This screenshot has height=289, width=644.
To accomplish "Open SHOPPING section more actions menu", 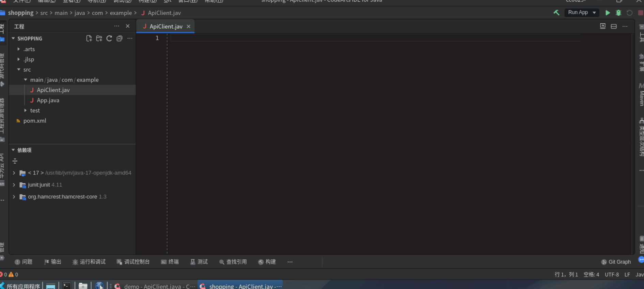I will [x=130, y=39].
